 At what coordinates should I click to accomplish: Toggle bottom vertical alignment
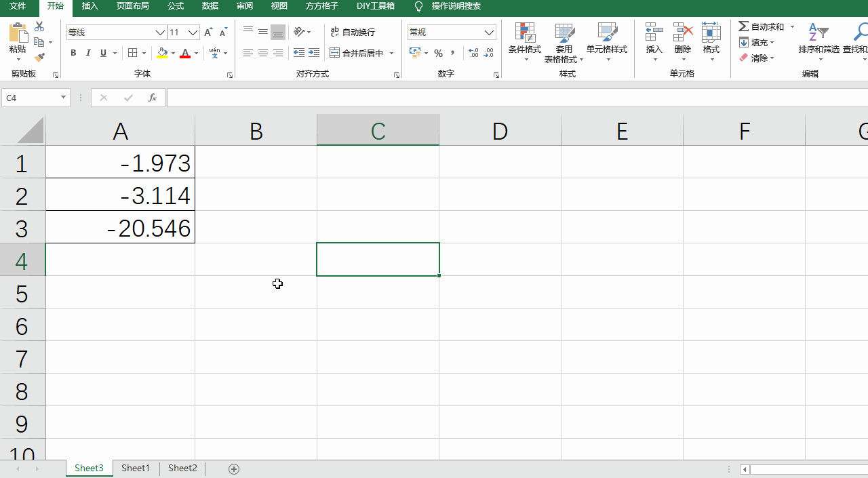278,32
